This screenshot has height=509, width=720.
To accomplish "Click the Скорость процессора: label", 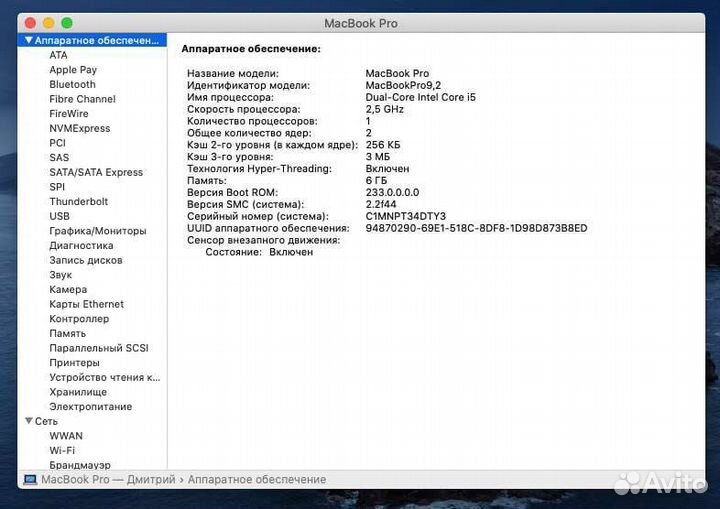I will click(243, 109).
